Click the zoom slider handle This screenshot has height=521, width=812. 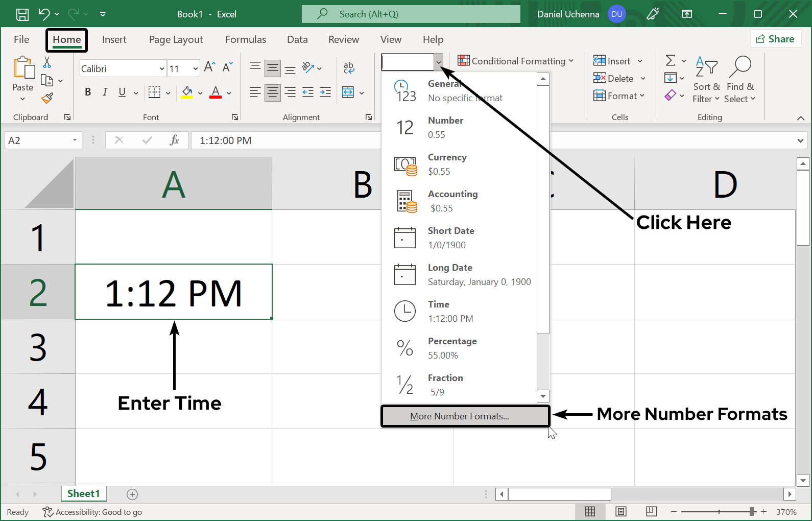[x=752, y=511]
